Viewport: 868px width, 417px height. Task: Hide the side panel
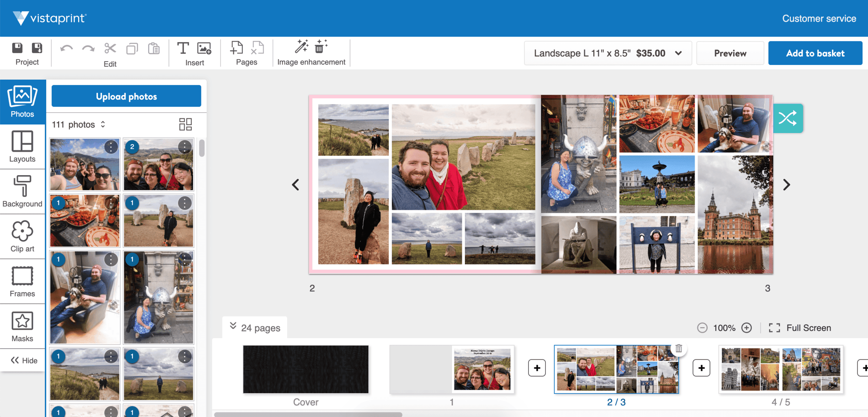coord(24,360)
